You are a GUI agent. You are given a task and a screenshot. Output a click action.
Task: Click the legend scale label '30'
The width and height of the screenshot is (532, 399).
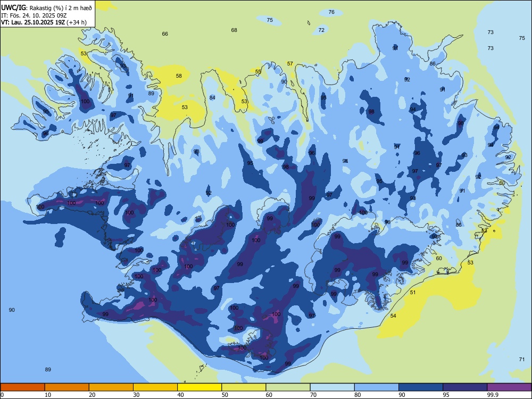tap(136, 395)
